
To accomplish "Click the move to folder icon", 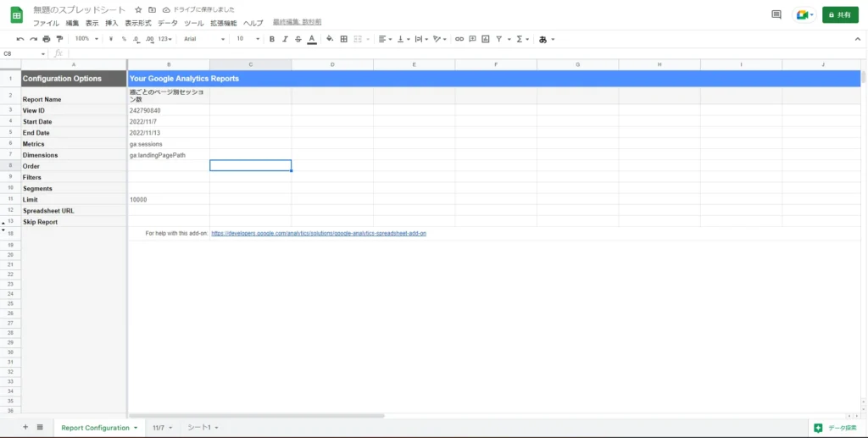I will coord(153,10).
